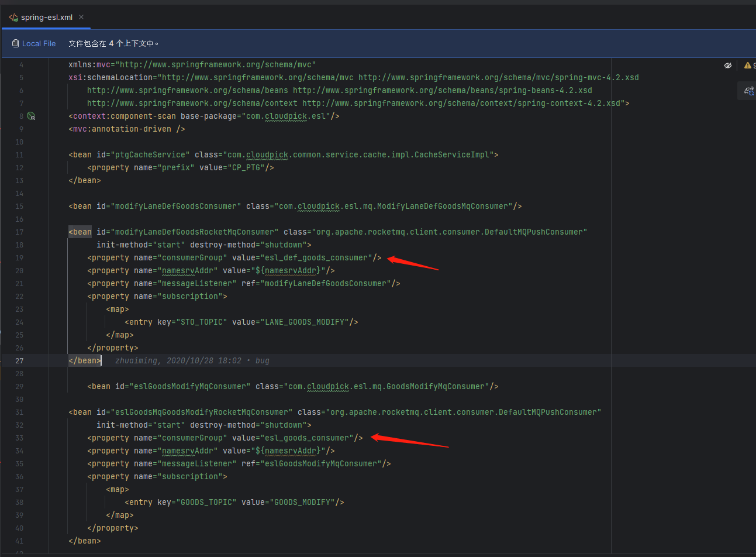Click CacheServiceImpl class reference on line 11

[x=452, y=154]
